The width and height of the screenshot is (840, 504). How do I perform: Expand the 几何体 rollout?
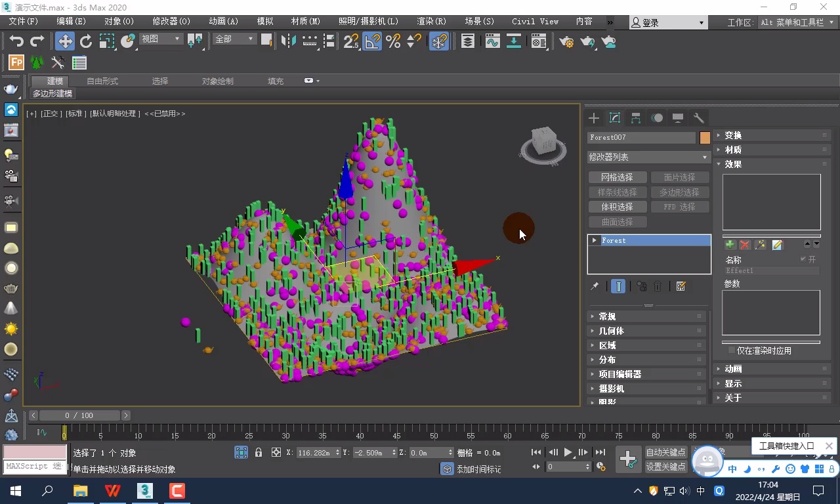point(610,331)
